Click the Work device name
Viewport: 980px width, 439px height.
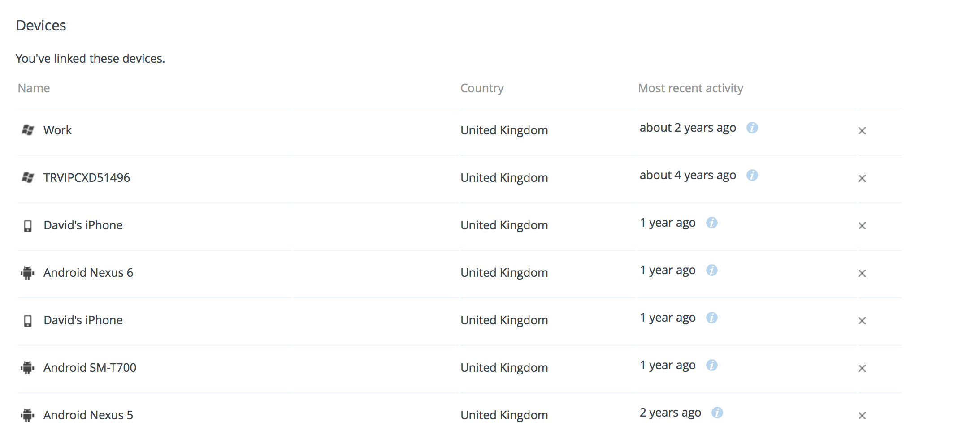pyautogui.click(x=57, y=130)
